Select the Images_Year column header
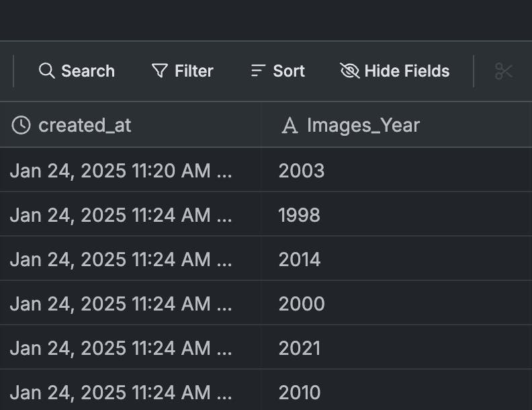The width and height of the screenshot is (532, 410). 363,125
